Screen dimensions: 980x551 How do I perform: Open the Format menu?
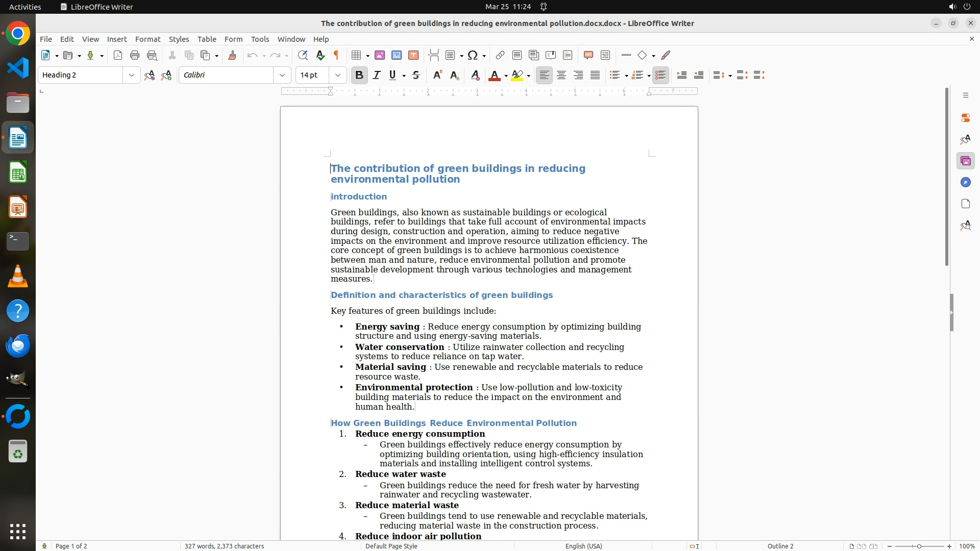148,39
